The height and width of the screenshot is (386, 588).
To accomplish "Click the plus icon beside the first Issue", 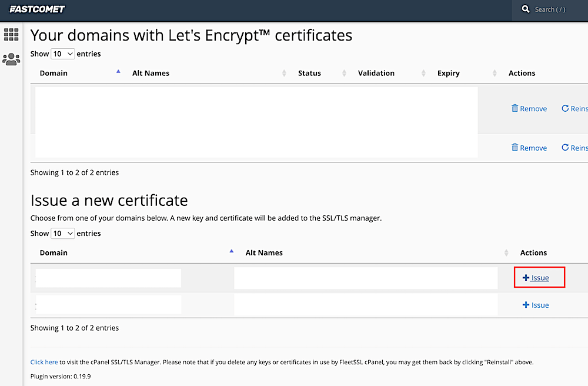I will tap(526, 278).
